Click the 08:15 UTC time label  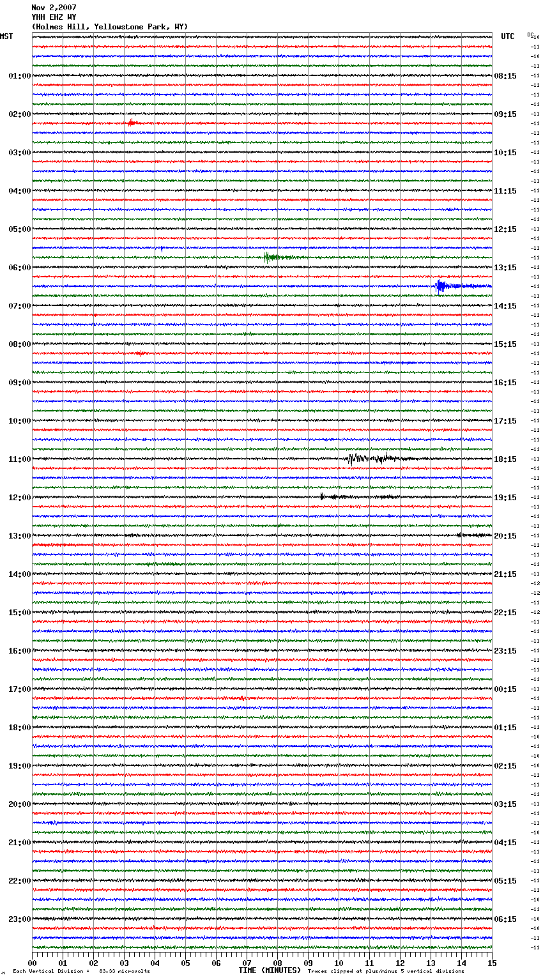point(505,76)
